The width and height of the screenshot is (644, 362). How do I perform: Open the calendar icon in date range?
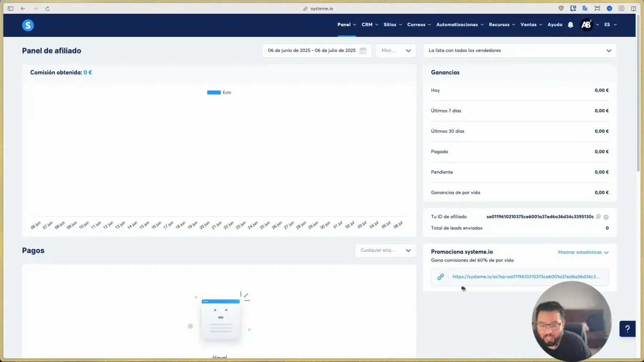363,51
